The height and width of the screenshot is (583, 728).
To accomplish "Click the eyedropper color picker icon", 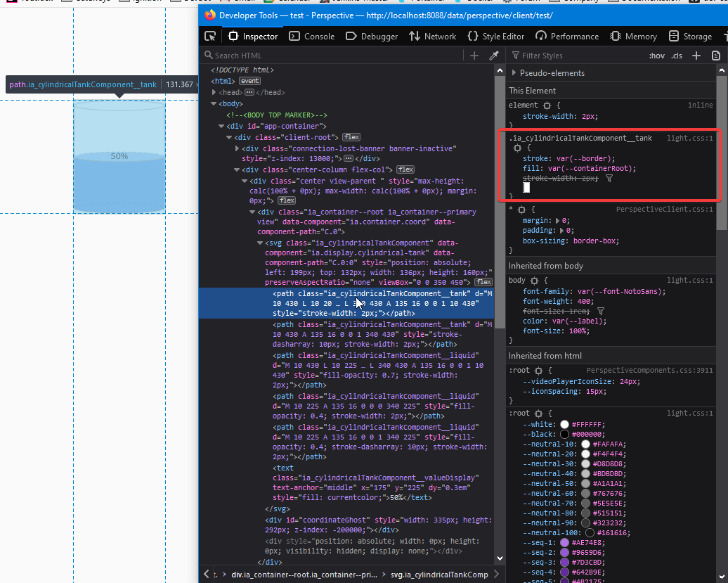I will click(494, 56).
